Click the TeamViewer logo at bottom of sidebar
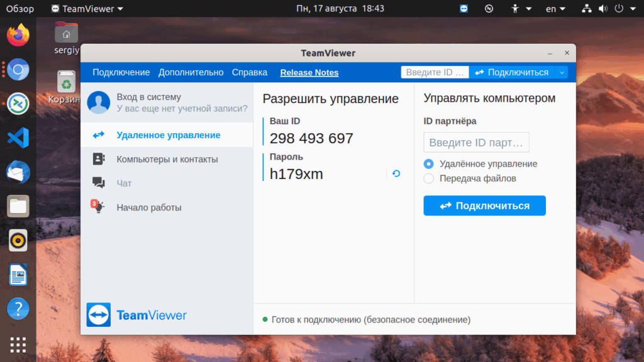The image size is (644, 362). click(136, 315)
